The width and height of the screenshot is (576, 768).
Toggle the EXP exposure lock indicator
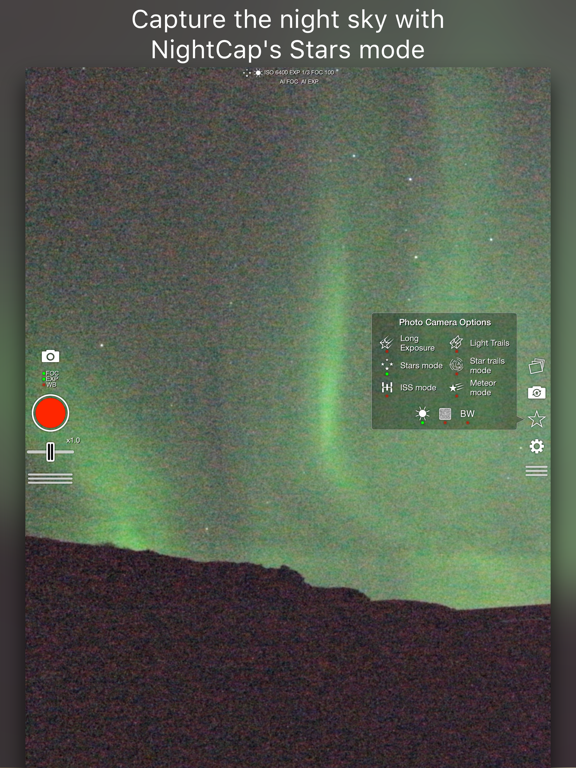tap(50, 379)
